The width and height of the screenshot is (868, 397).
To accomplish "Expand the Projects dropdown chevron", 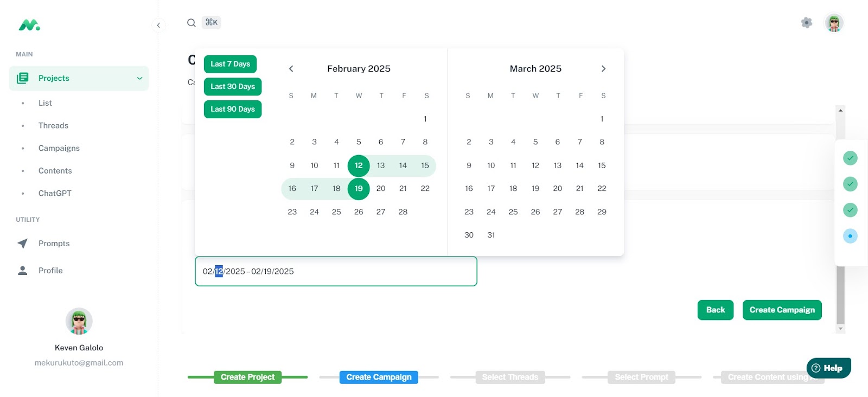I will click(x=139, y=78).
